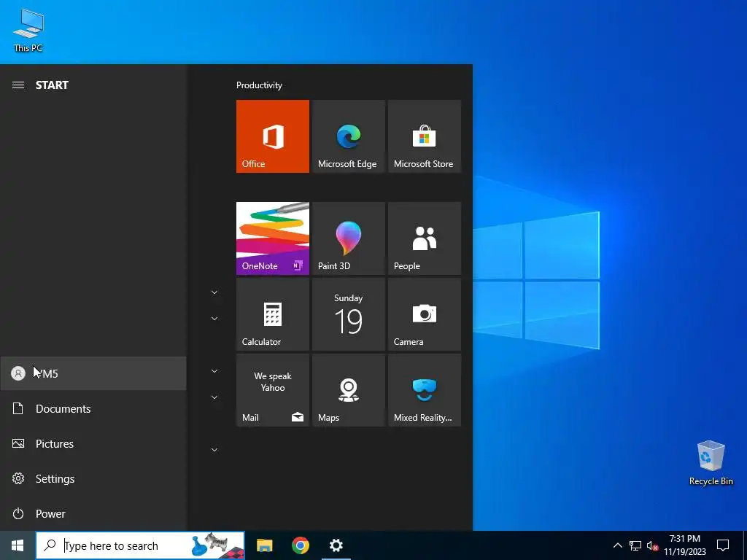
Task: Click the fourth chevron in the app list
Action: [214, 397]
